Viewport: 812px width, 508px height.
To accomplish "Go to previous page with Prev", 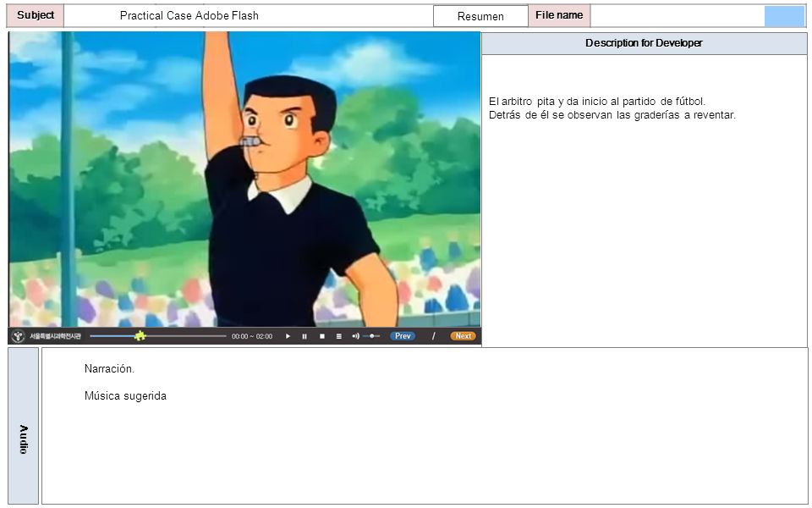I will pyautogui.click(x=403, y=336).
